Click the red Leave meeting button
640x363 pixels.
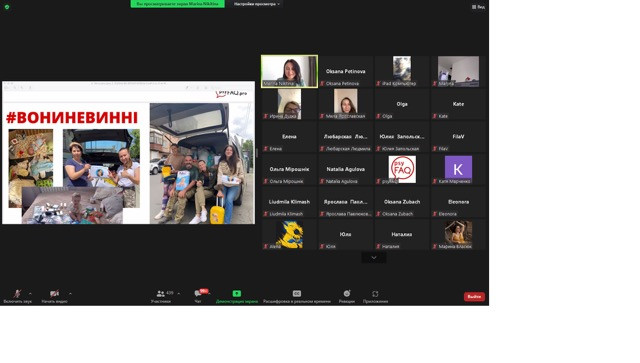tap(474, 296)
